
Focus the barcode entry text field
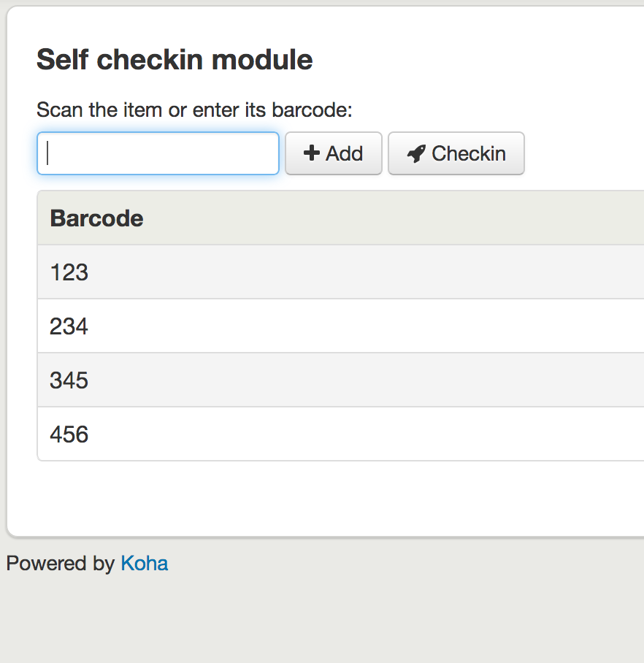click(x=158, y=153)
